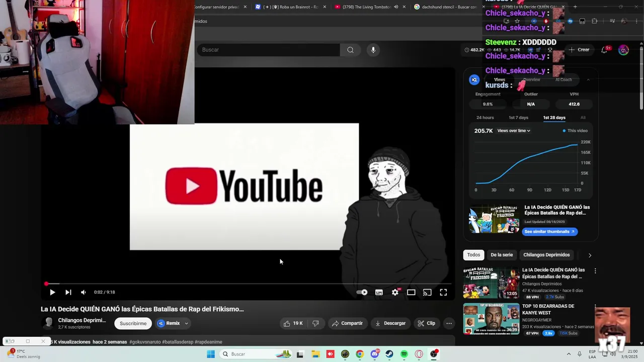Switch to The Living Tombstone browser tab

(x=366, y=7)
